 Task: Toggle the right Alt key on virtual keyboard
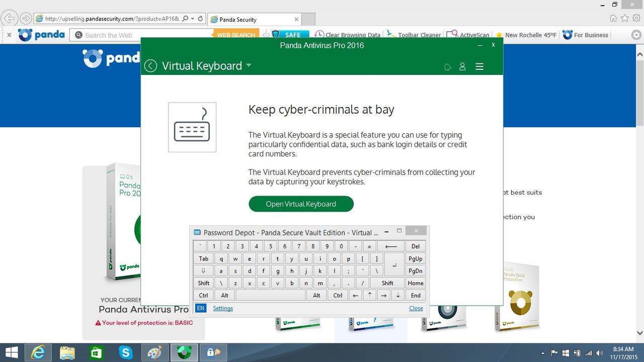(x=316, y=295)
